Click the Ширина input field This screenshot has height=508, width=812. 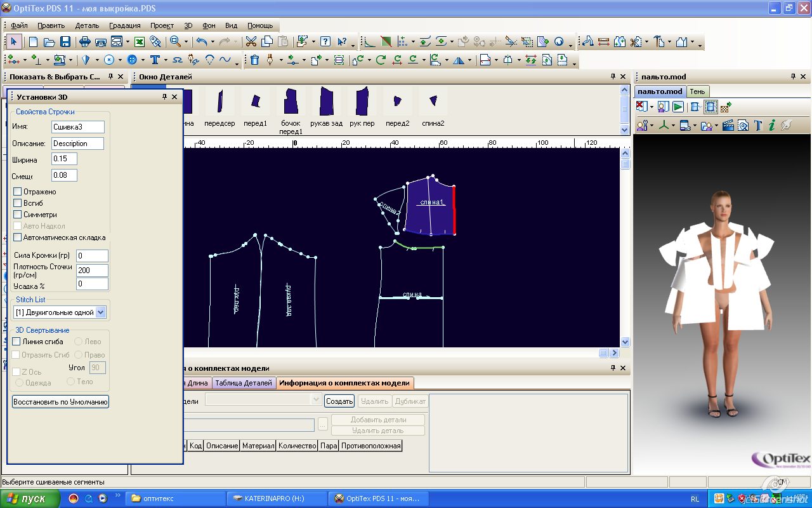[x=64, y=159]
